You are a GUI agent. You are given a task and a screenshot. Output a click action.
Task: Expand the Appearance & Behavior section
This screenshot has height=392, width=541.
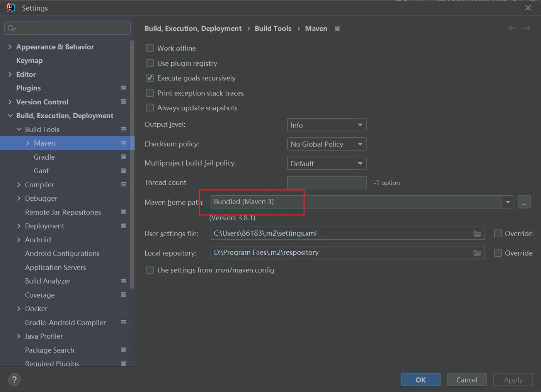[10, 47]
